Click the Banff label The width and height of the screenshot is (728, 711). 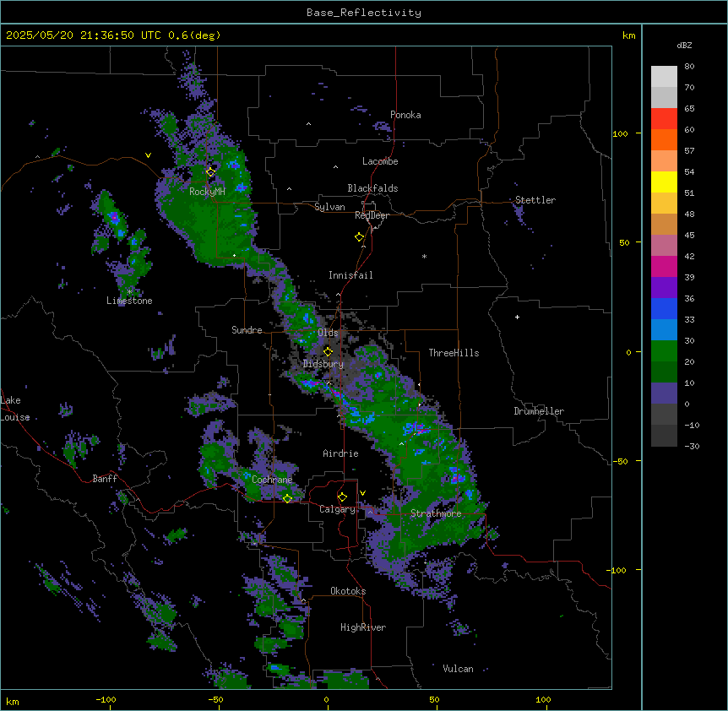[105, 479]
